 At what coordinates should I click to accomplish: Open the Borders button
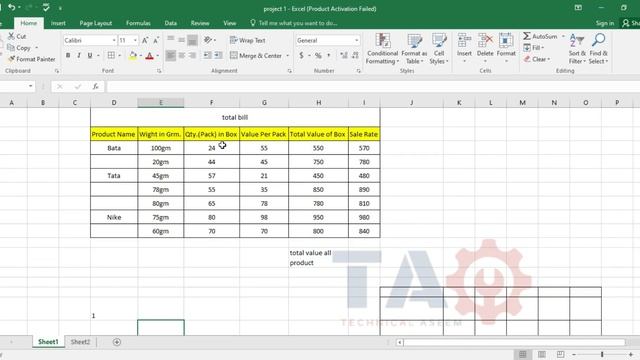111,56
